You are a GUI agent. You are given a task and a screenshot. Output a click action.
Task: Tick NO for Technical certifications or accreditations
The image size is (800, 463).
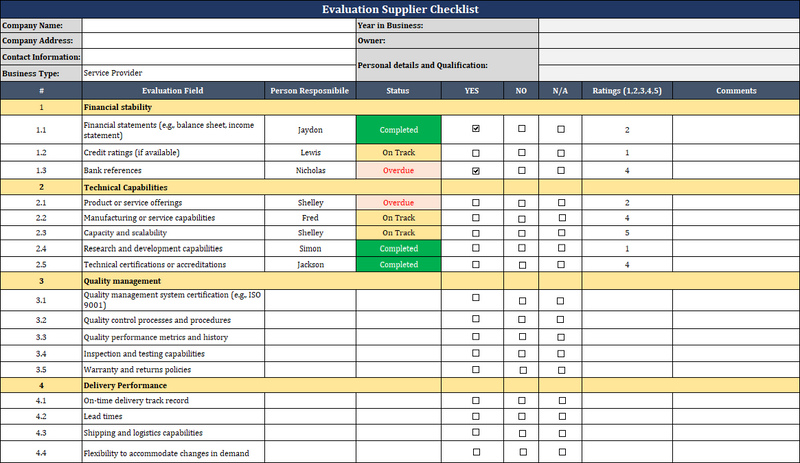tap(521, 265)
